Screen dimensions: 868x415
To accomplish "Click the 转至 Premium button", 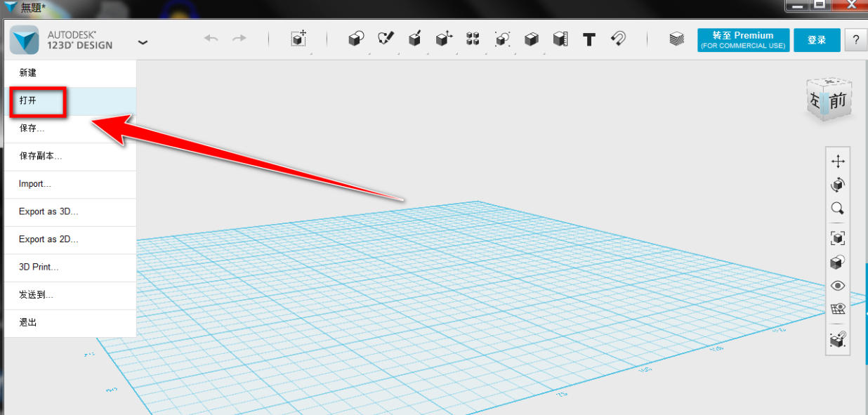I will (743, 40).
